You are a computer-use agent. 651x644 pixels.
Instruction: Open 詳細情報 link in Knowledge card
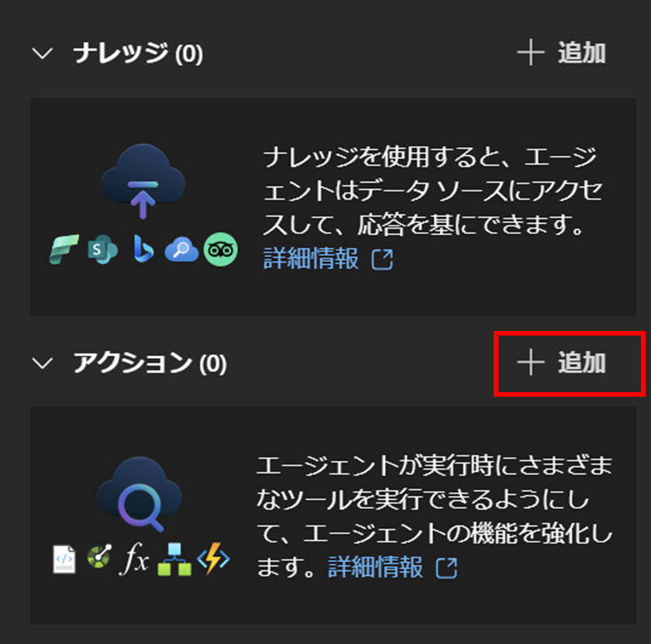pyautogui.click(x=329, y=258)
